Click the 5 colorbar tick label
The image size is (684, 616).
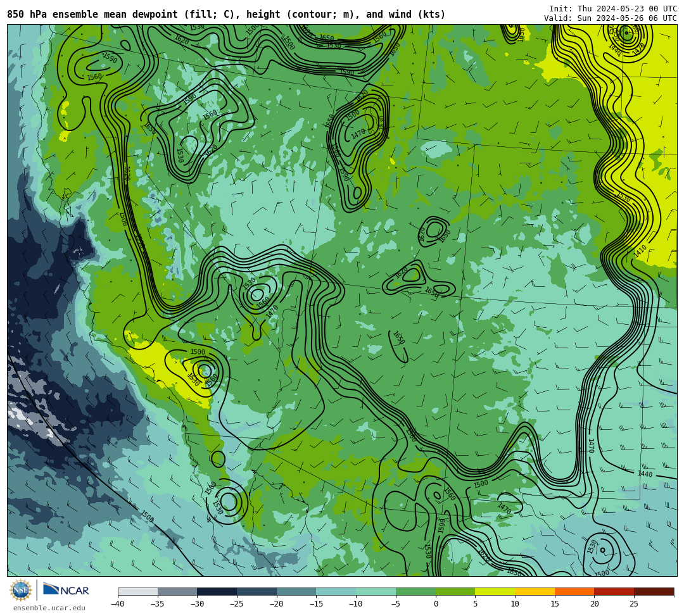pyautogui.click(x=476, y=604)
